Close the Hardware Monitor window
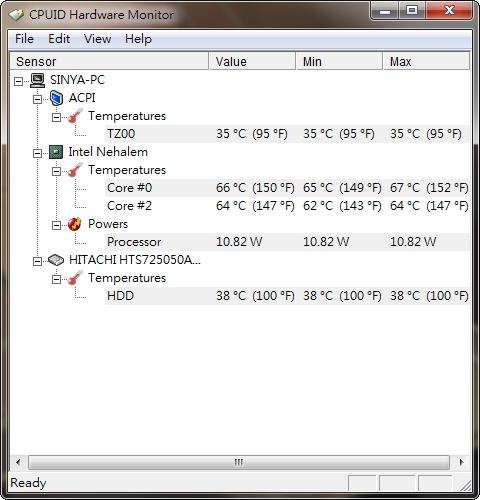The width and height of the screenshot is (480, 500). [449, 11]
